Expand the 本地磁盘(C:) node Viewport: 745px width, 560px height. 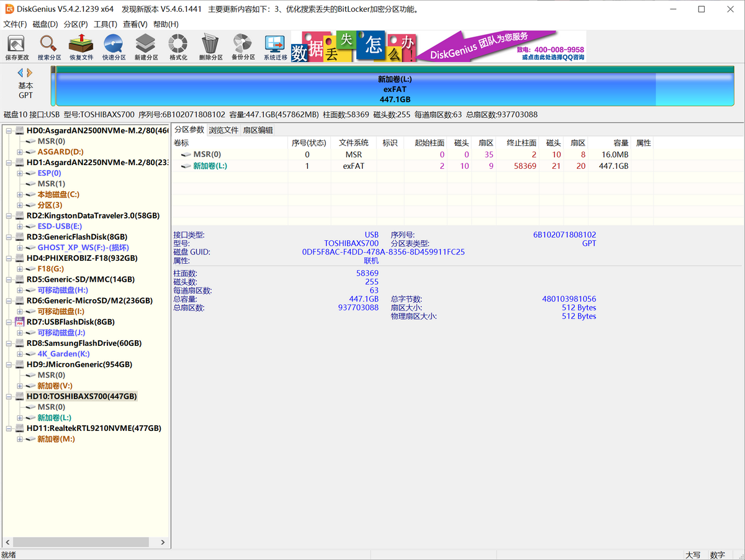[20, 194]
